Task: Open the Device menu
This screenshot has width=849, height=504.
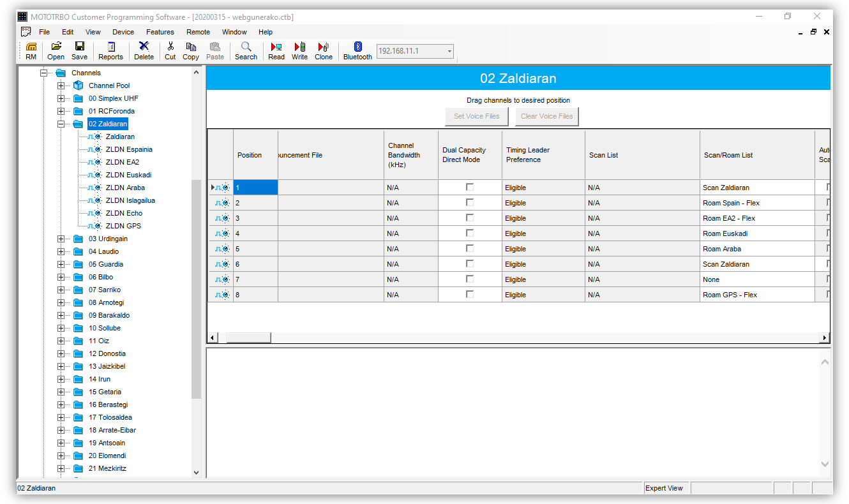Action: (123, 32)
